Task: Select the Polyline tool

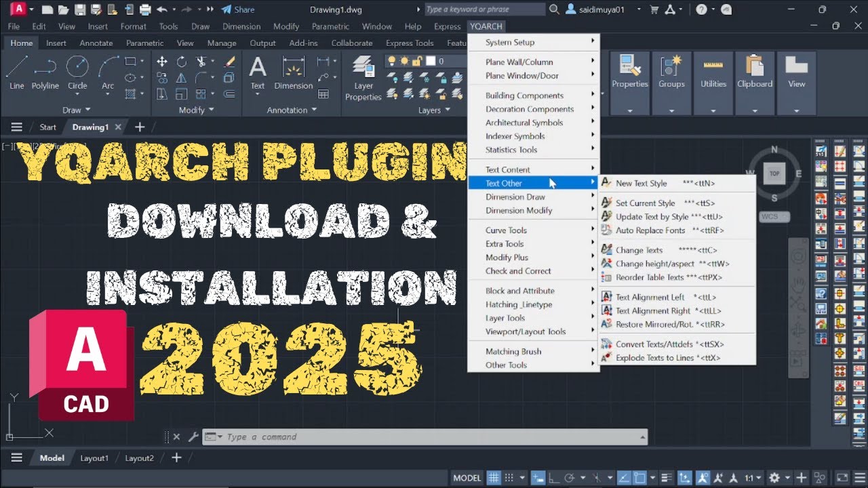Action: pyautogui.click(x=45, y=73)
